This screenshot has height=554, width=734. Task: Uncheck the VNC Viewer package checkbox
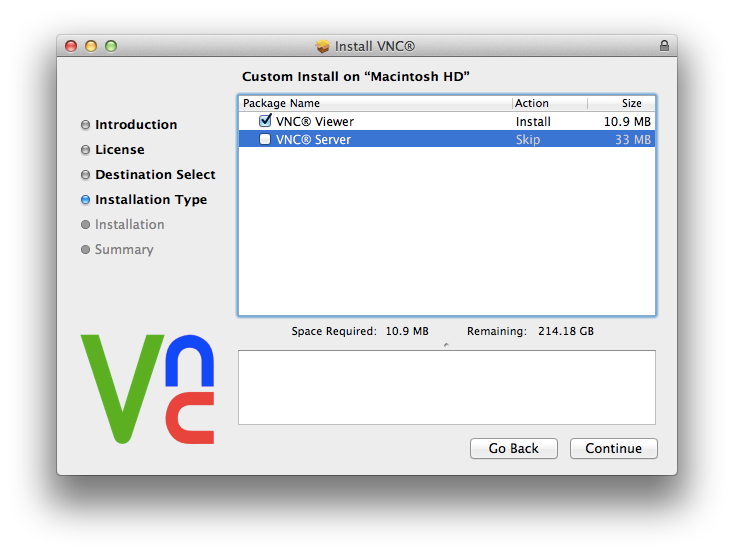point(265,121)
